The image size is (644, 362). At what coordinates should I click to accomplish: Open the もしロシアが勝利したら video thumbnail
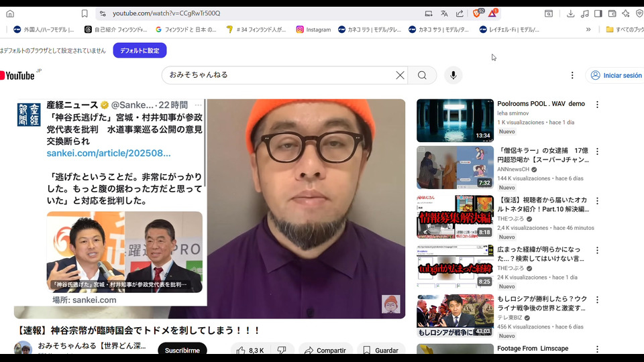[455, 316]
